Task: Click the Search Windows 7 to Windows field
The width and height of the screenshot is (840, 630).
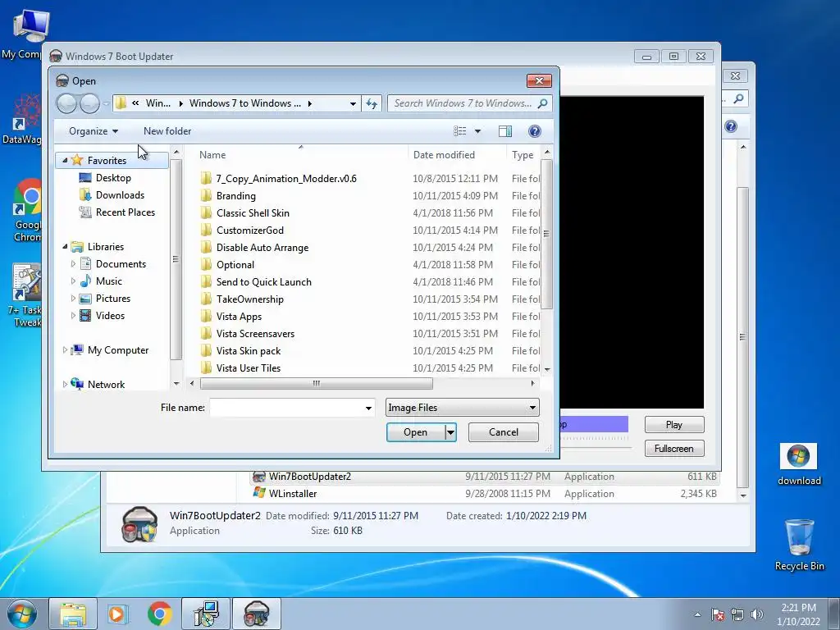Action: tap(463, 103)
